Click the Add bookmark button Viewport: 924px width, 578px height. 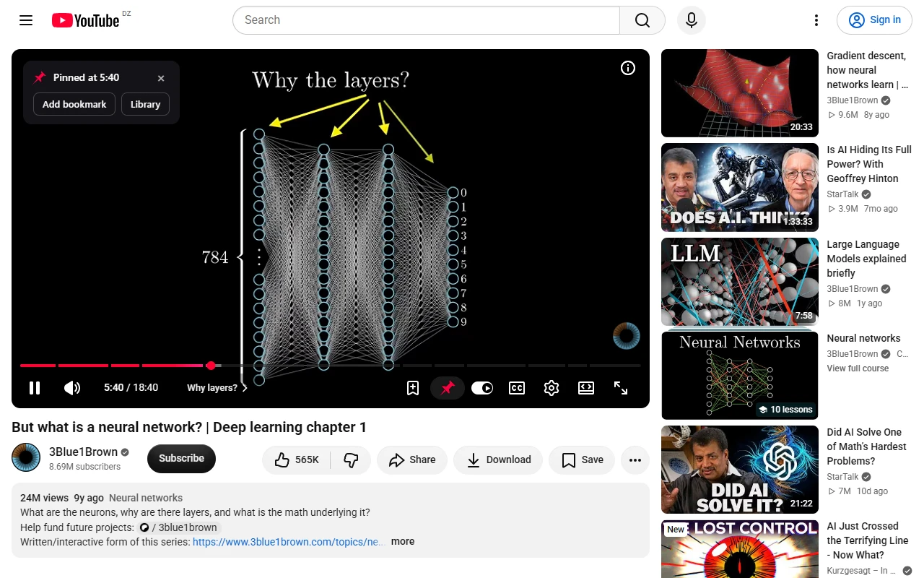pyautogui.click(x=74, y=104)
